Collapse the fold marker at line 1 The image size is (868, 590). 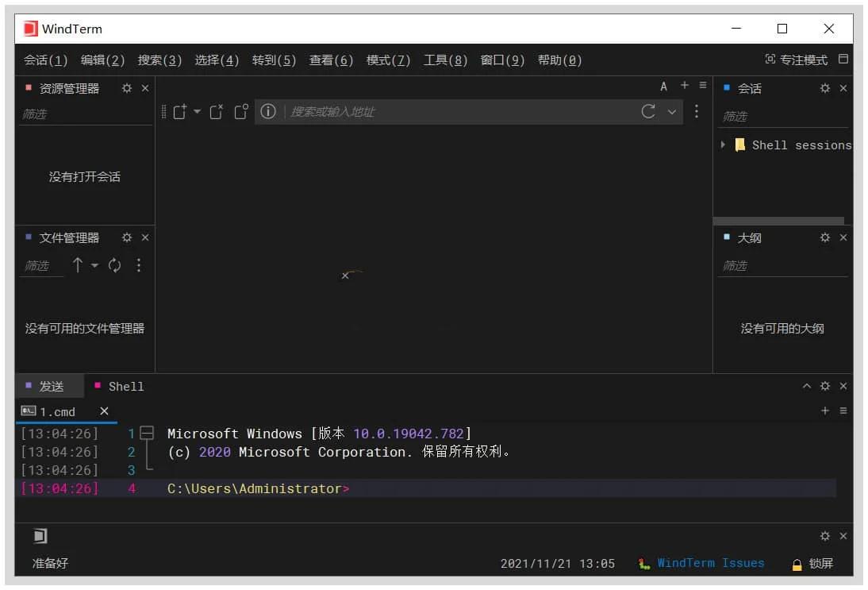coord(146,434)
